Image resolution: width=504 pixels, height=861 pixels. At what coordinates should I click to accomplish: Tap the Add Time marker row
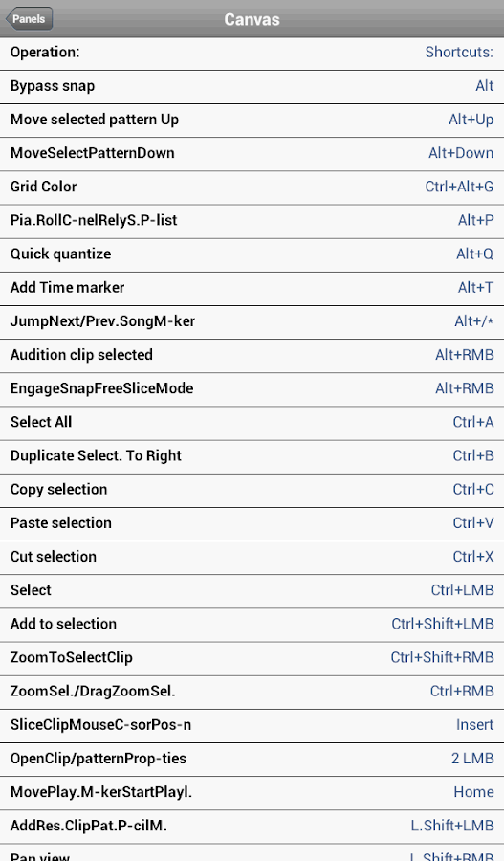click(252, 288)
